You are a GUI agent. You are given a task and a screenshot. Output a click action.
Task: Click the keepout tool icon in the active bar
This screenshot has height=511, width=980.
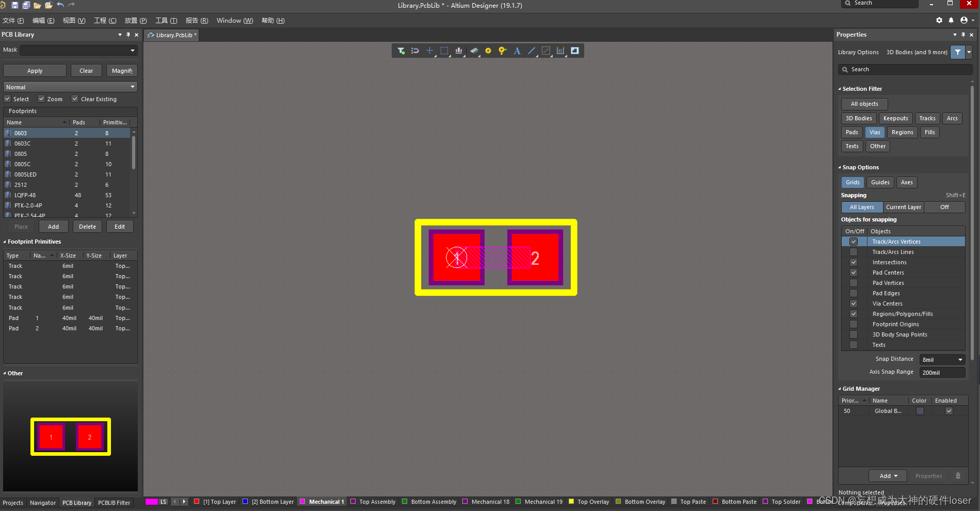point(546,51)
